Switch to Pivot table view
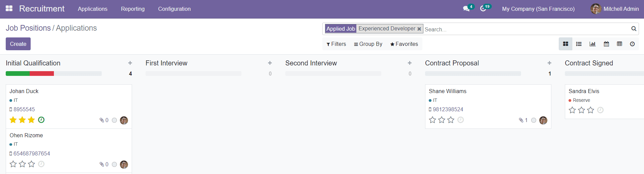The image size is (644, 174). [x=619, y=44]
